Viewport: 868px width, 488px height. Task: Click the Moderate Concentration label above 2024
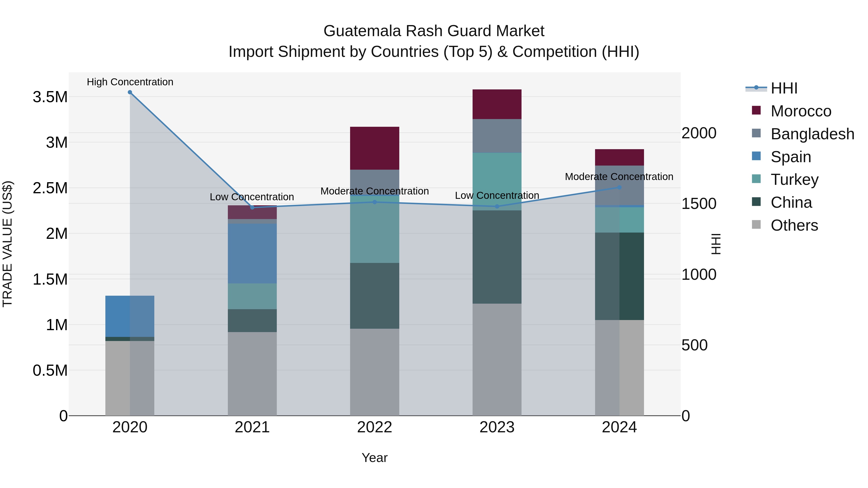tap(619, 177)
